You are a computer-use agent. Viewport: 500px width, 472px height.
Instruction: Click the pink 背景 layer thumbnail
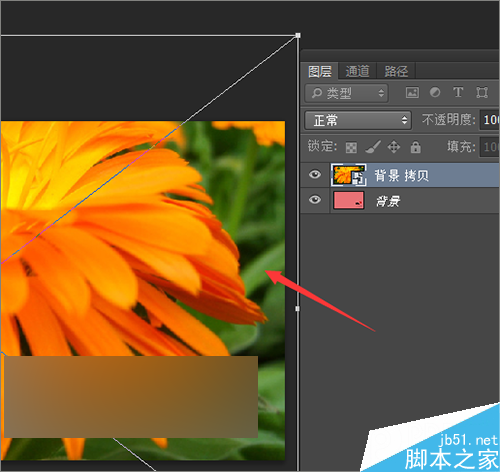coord(348,200)
